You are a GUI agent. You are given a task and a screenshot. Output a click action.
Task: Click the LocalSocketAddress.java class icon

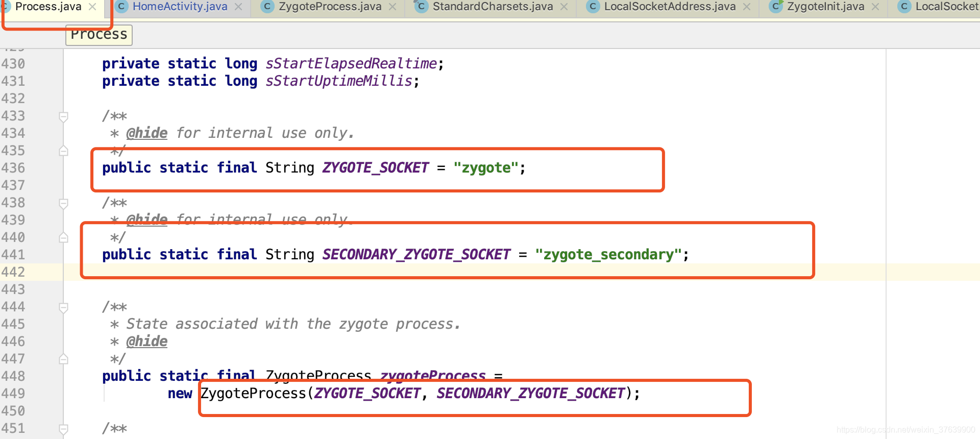(x=593, y=7)
